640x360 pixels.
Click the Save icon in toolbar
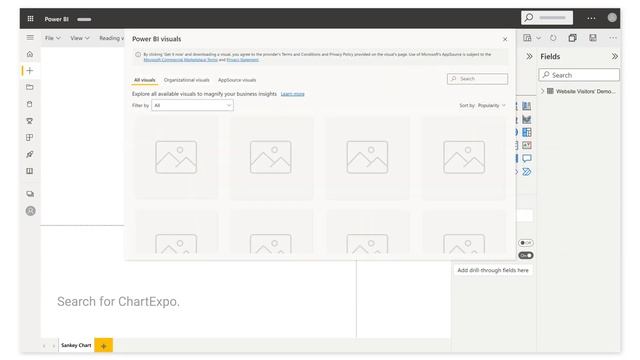point(593,38)
